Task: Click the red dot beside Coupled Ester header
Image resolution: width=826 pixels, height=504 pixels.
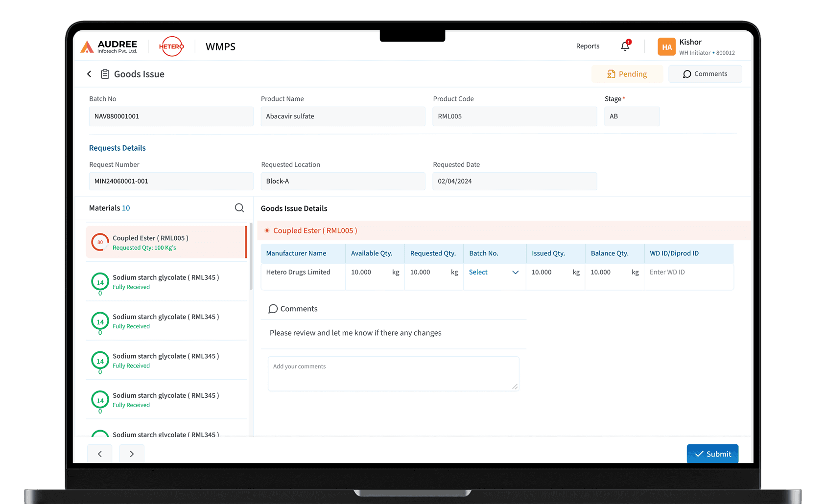Action: (267, 230)
